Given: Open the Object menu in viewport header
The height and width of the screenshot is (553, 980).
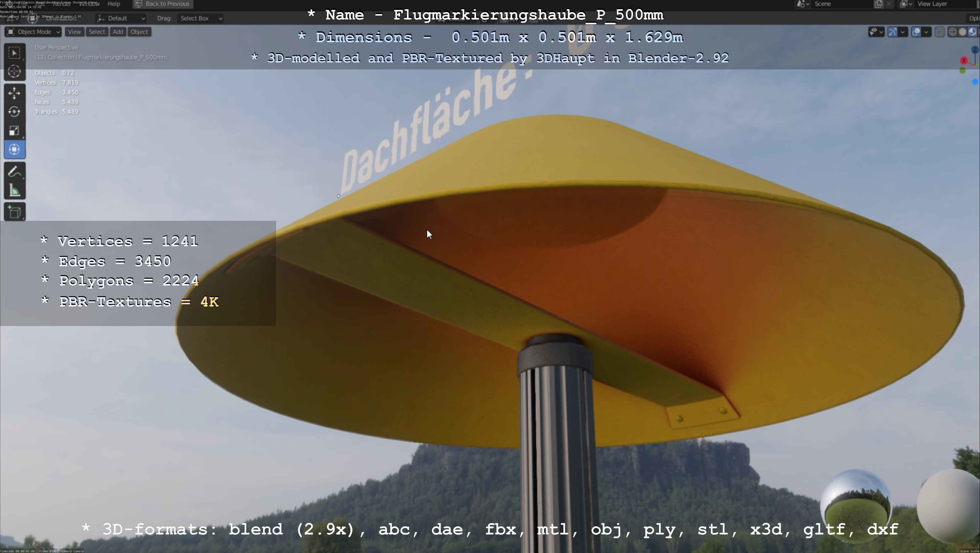Looking at the screenshot, I should (x=139, y=32).
